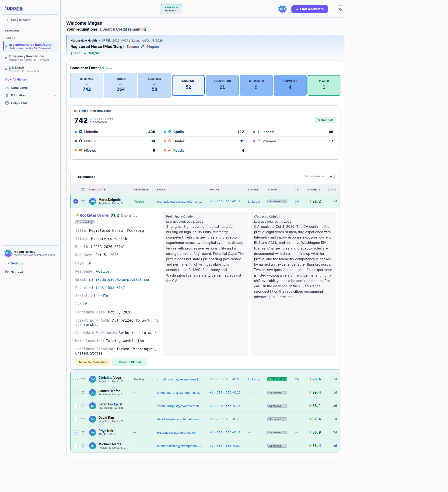Expand Priya Nair's candidate row
Screen dimensions: 448x492
76,433
